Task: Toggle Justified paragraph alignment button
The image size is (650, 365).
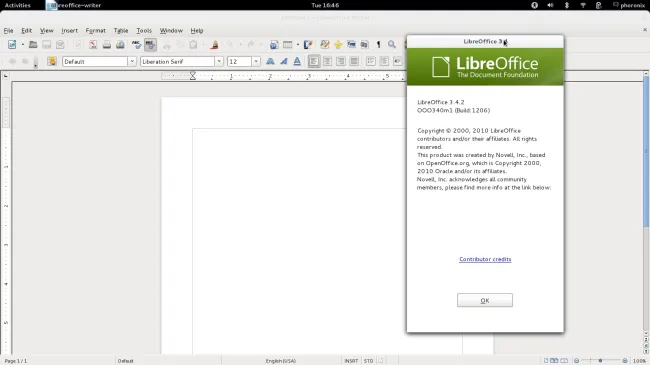Action: pos(354,61)
